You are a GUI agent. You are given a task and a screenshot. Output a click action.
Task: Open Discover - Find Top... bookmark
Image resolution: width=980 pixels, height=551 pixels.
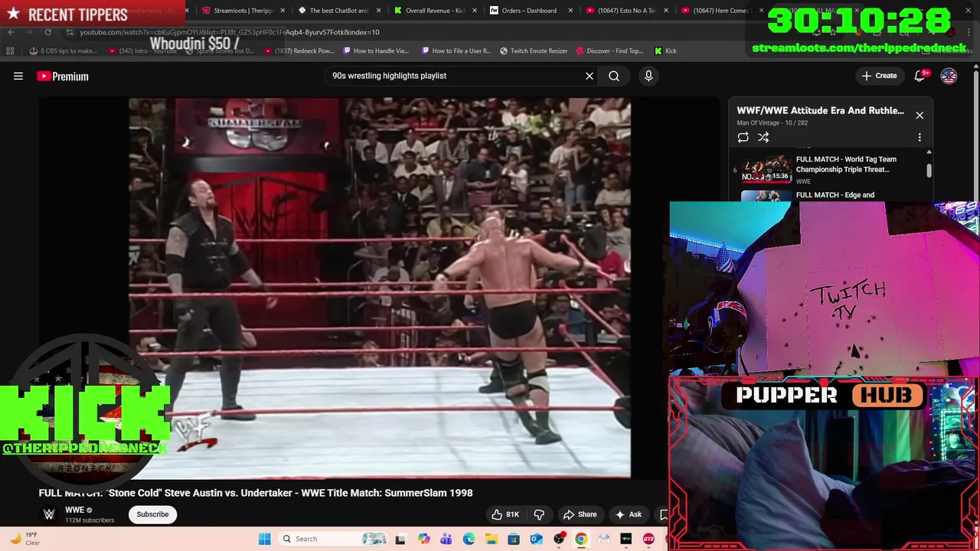[609, 51]
